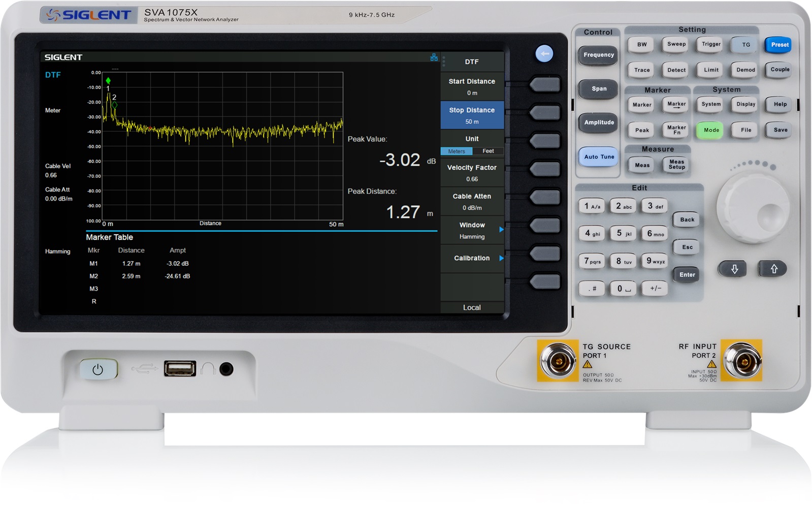
Task: Click the network status icon on screen
Action: [x=434, y=57]
